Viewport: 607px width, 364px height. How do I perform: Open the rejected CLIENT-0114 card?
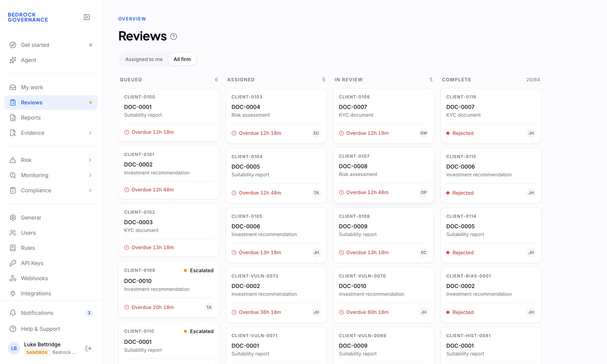(491, 235)
